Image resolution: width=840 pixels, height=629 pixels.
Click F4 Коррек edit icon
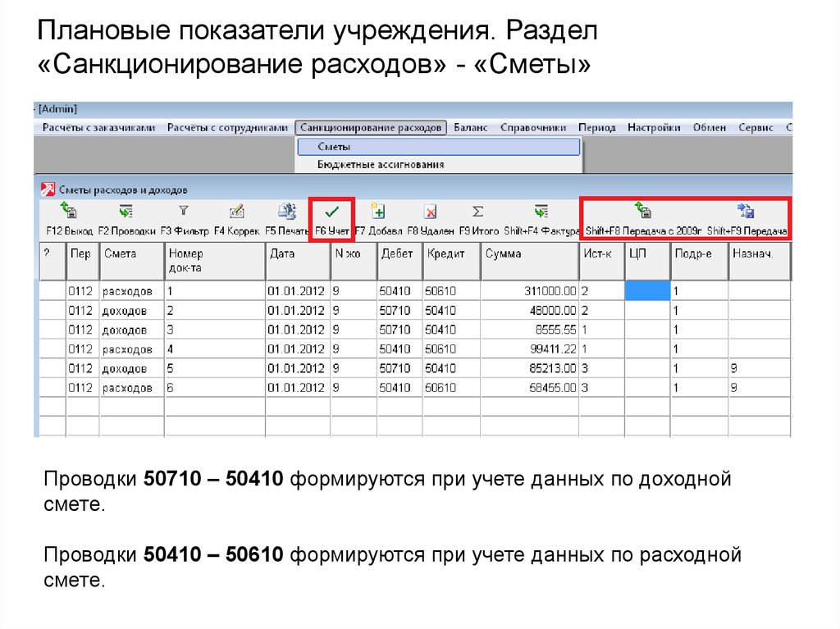coord(237,212)
